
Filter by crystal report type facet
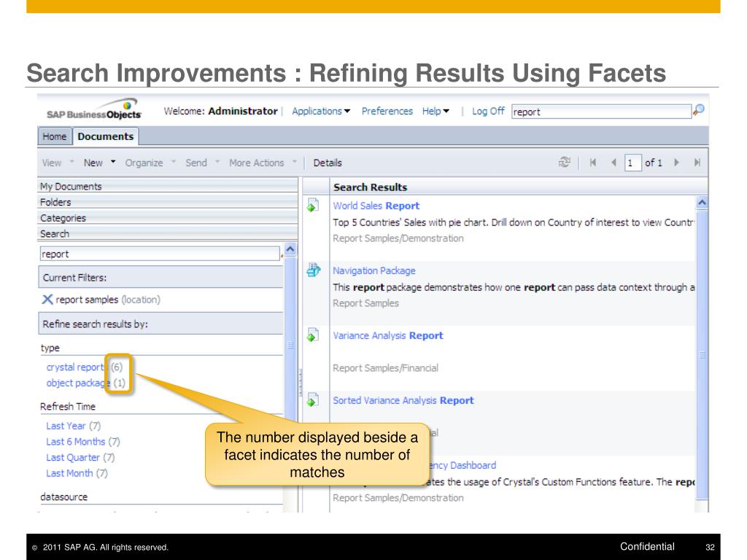click(75, 367)
